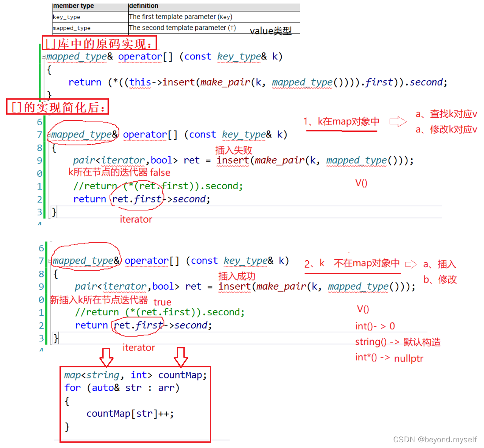Click the 'countMap[str]++;' line
Image resolution: width=484 pixels, height=448 pixels.
tap(130, 414)
